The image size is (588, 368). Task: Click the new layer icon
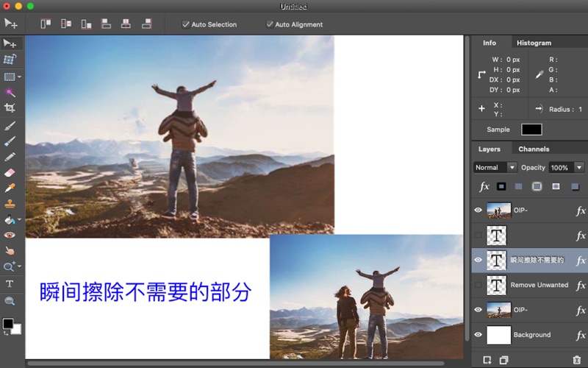pos(487,360)
